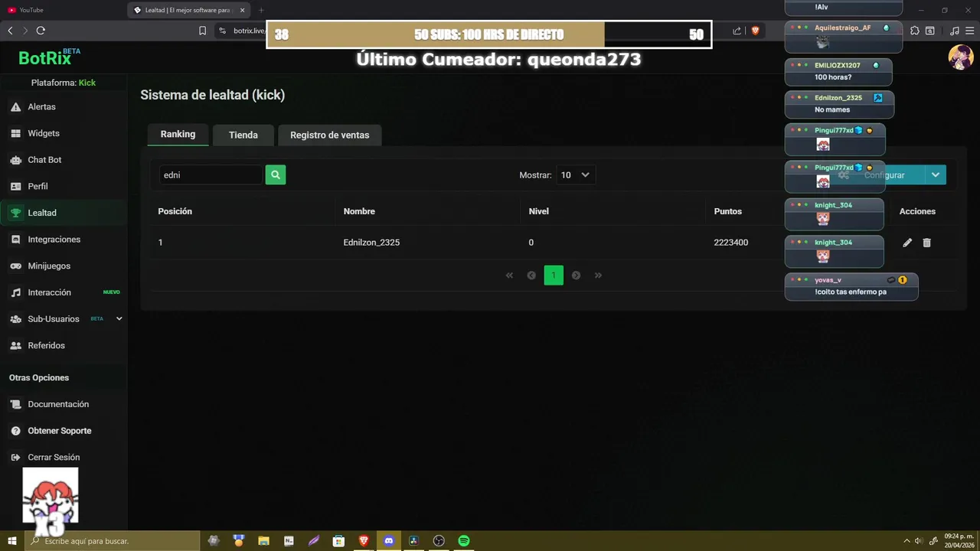Click the BotRix logo
The width and height of the screenshot is (980, 551).
pyautogui.click(x=49, y=57)
